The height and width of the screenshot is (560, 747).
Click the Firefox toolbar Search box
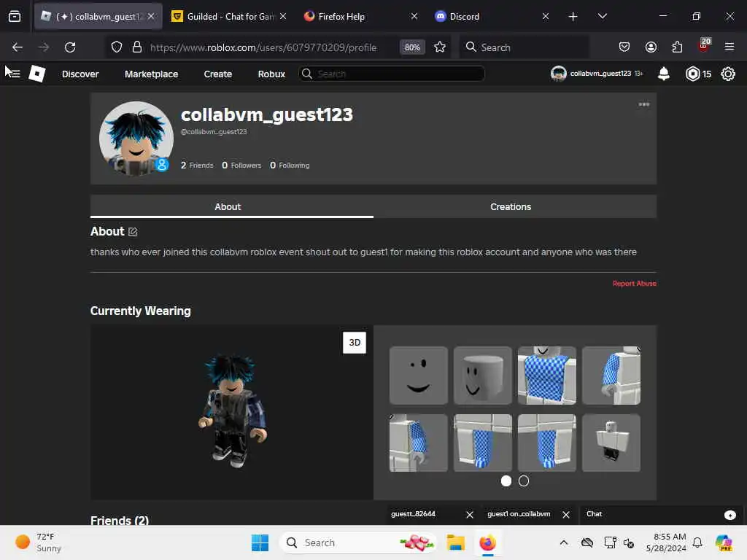524,47
